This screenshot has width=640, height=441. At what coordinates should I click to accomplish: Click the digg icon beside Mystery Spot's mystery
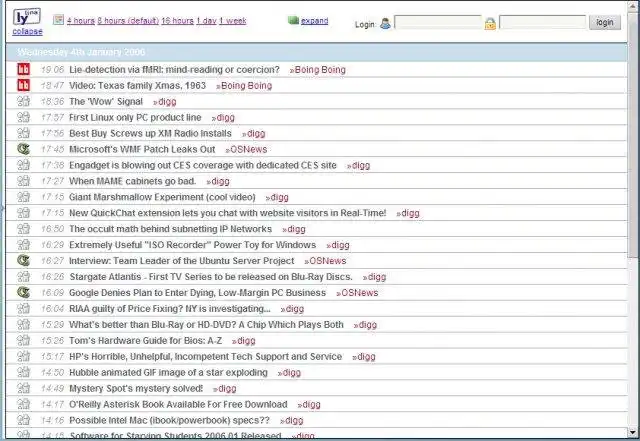[24, 388]
